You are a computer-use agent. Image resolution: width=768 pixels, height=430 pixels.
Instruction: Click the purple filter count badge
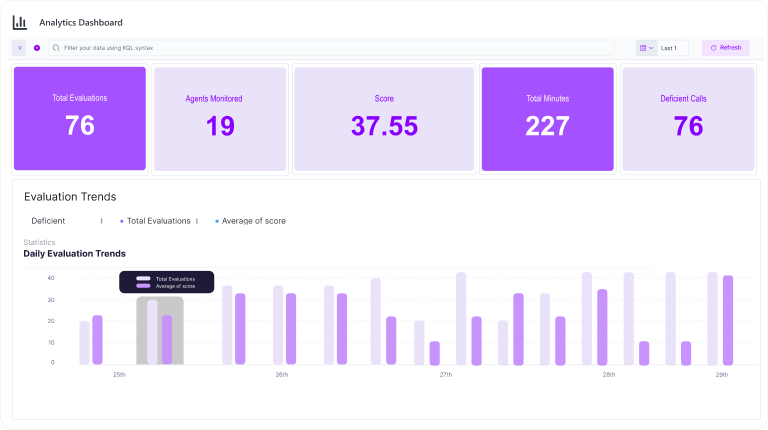pyautogui.click(x=37, y=48)
